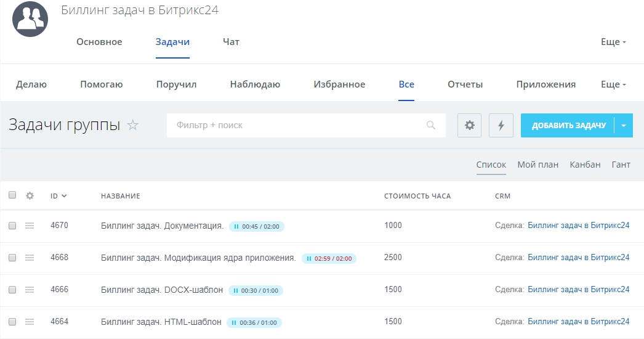644x339 pixels.
Task: Expand the Добавить задачу dropdown arrow
Action: [623, 125]
